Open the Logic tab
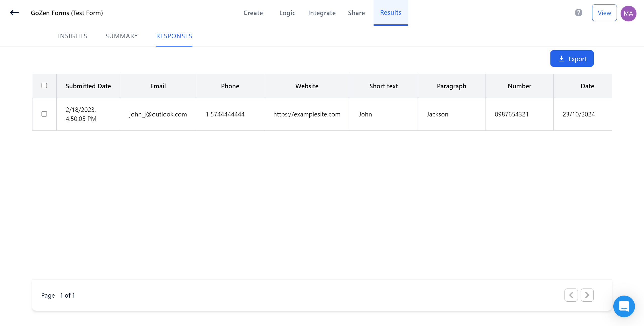Screen dimensions: 644x326 point(287,13)
